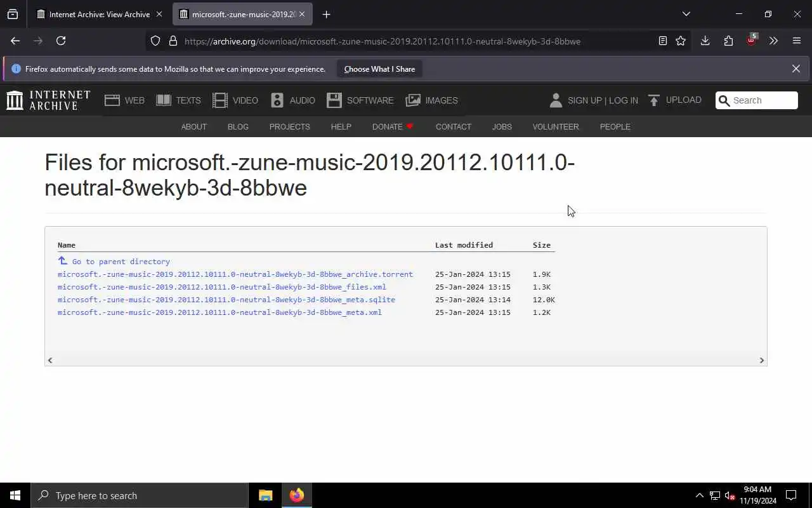
Task: Open a new tab
Action: (326, 14)
